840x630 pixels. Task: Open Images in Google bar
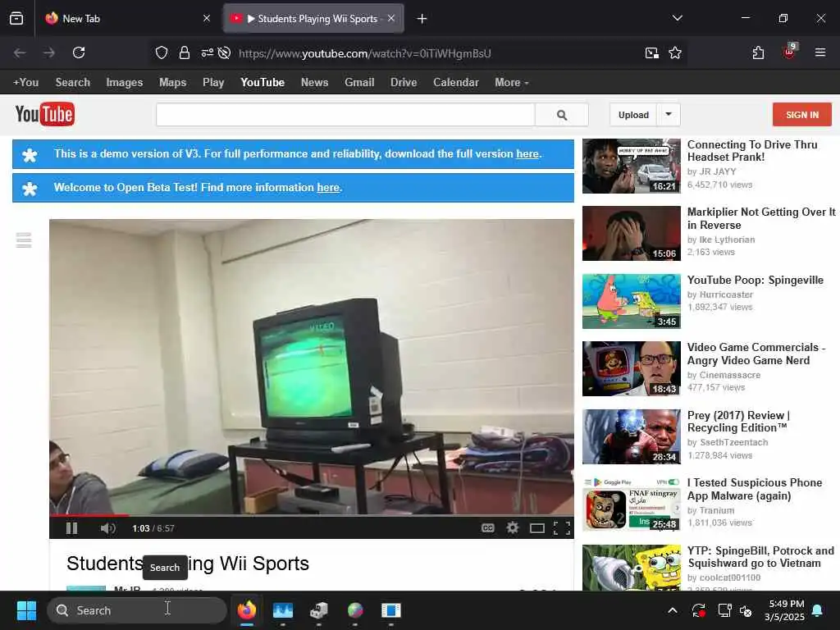[125, 83]
